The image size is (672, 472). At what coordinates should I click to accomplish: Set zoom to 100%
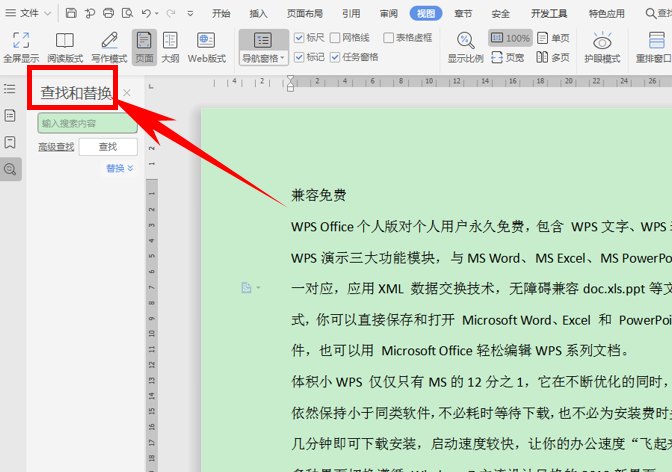coord(510,38)
